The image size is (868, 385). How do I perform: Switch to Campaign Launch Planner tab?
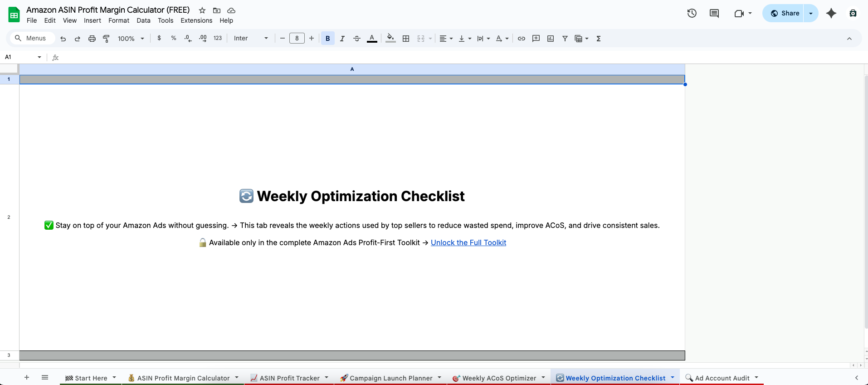390,378
